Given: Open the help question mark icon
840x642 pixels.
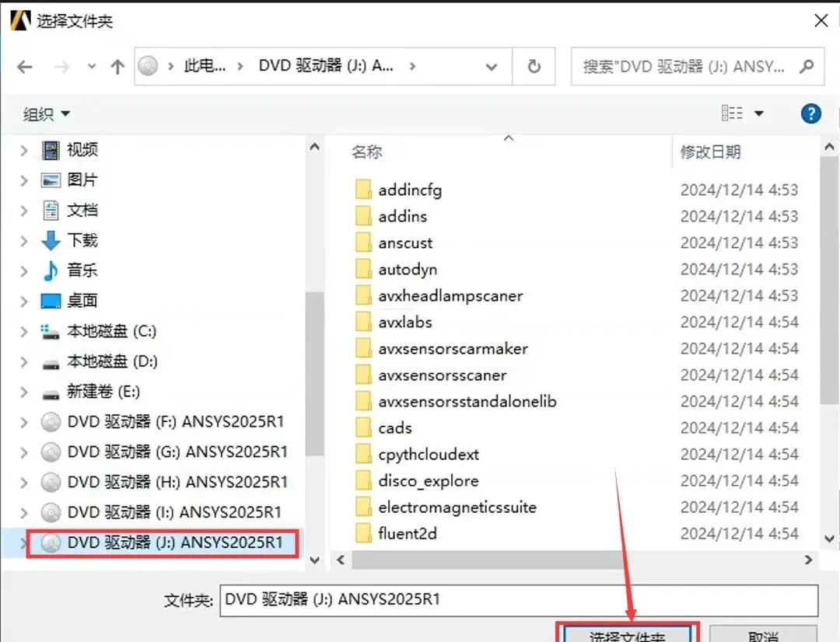Looking at the screenshot, I should pos(810,113).
